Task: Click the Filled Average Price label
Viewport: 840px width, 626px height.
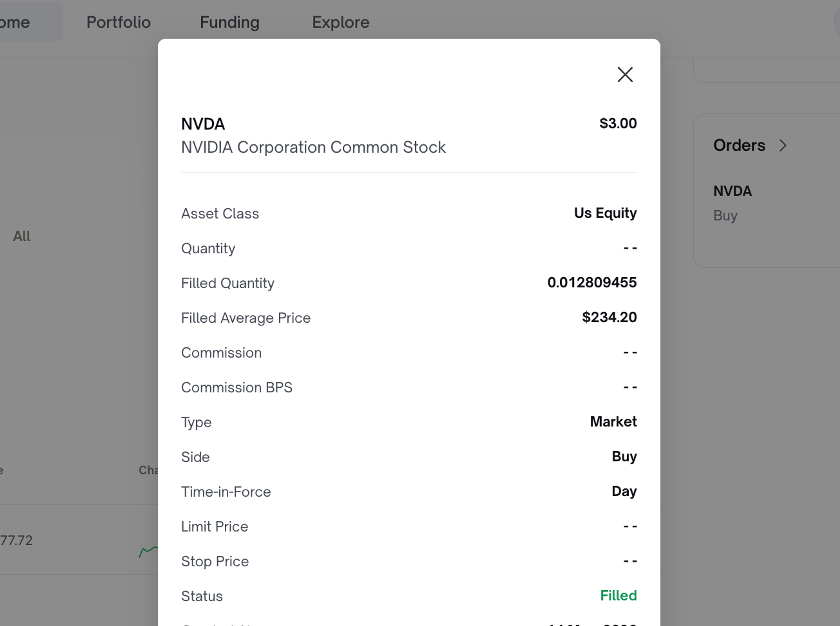Action: pyautogui.click(x=246, y=318)
